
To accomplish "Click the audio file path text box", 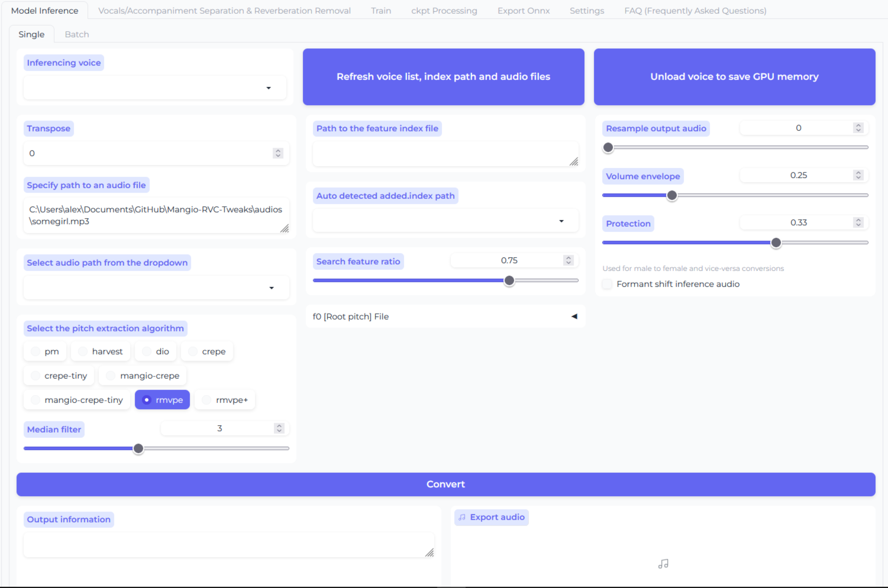I will [x=156, y=215].
